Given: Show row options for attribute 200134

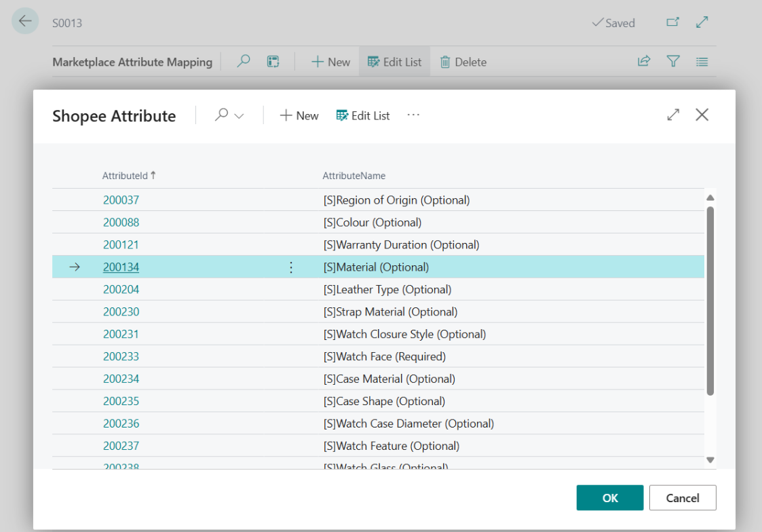Looking at the screenshot, I should [x=291, y=267].
